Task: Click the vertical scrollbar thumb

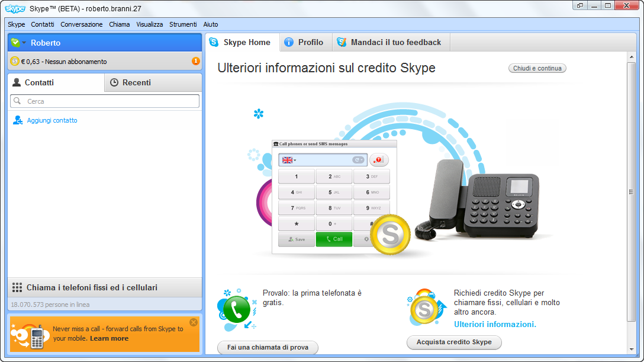Action: click(631, 192)
